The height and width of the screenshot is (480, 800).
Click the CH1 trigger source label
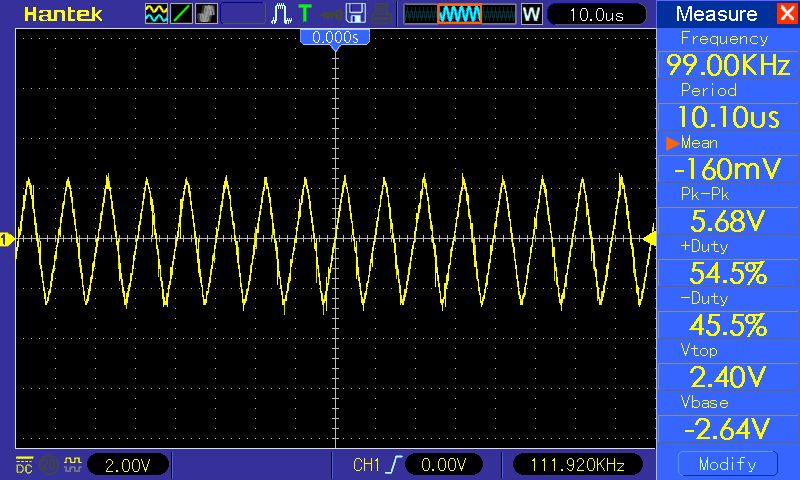[x=366, y=465]
